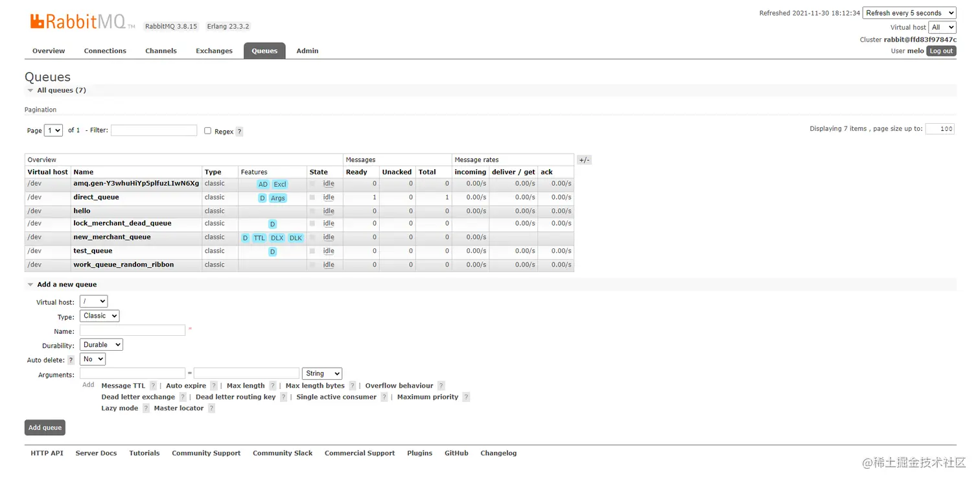
Task: Open the work_queue_random_ribbon queue
Action: [124, 265]
